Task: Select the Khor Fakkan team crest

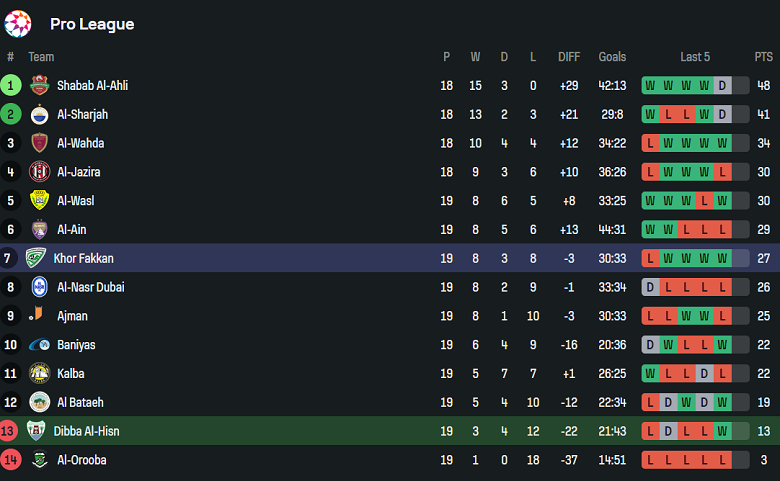Action: point(36,258)
